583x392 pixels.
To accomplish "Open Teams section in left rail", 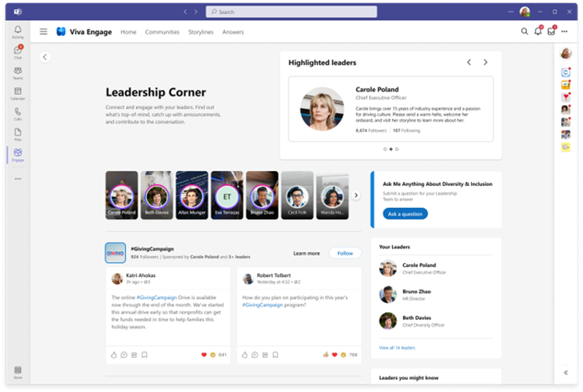I will tap(18, 73).
